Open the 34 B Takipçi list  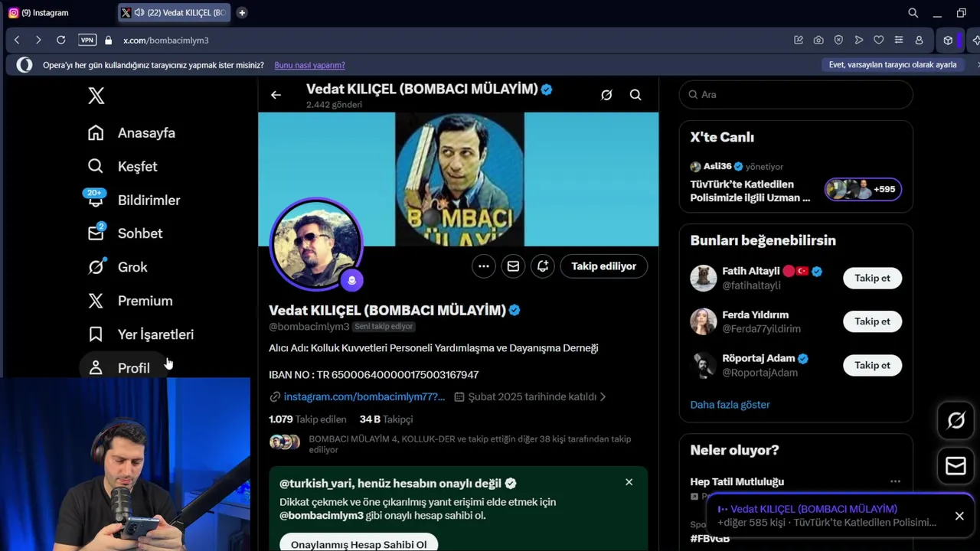(x=386, y=419)
